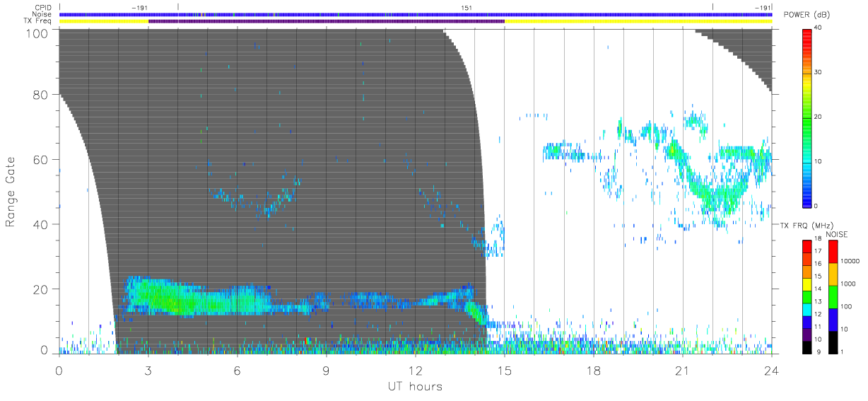Click the 'NOISE' legend title

click(838, 234)
